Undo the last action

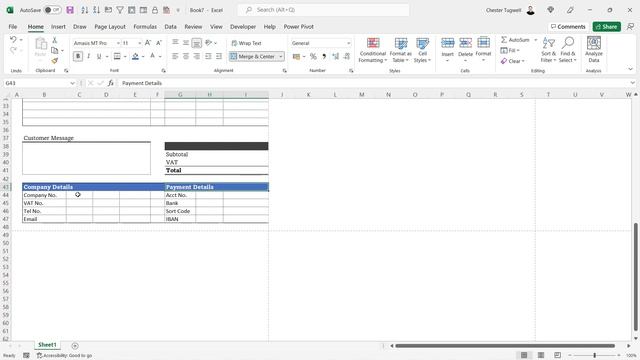[x=13, y=40]
